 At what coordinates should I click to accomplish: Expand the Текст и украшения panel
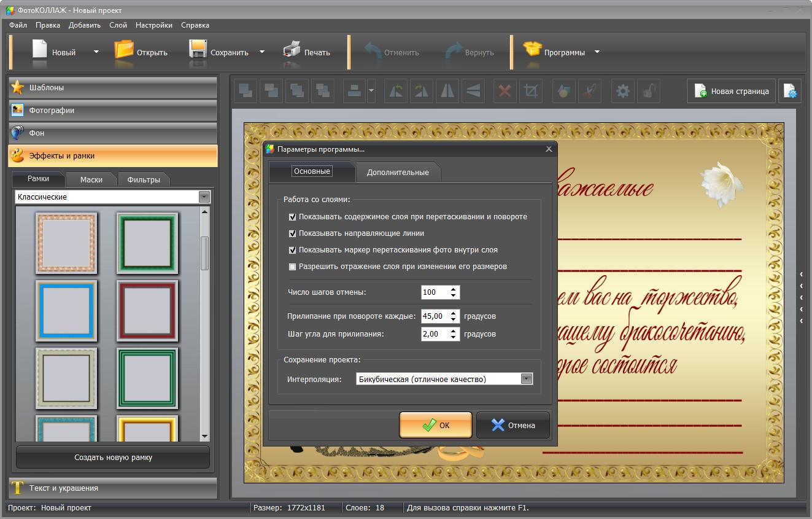tap(113, 488)
